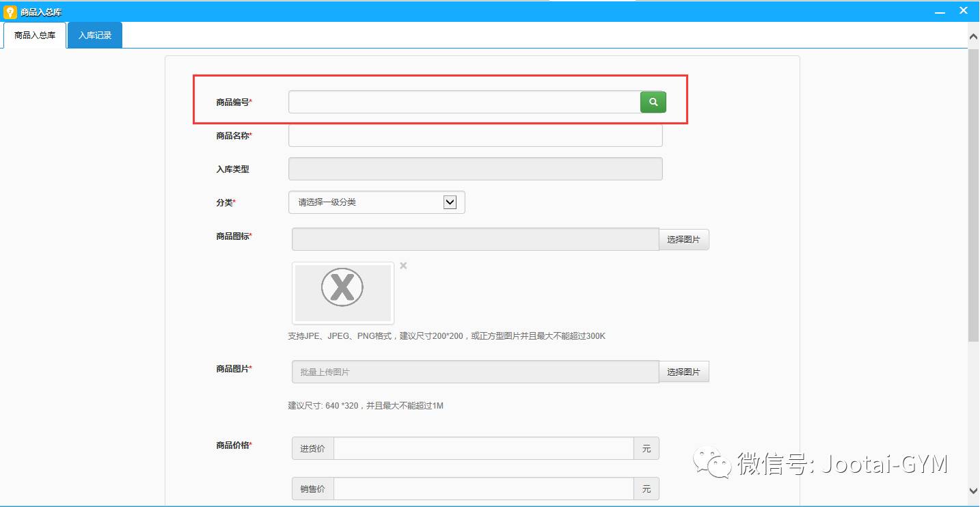Click the vertical scrollbar thumb
Image resolution: width=980 pixels, height=507 pixels.
coord(974,195)
